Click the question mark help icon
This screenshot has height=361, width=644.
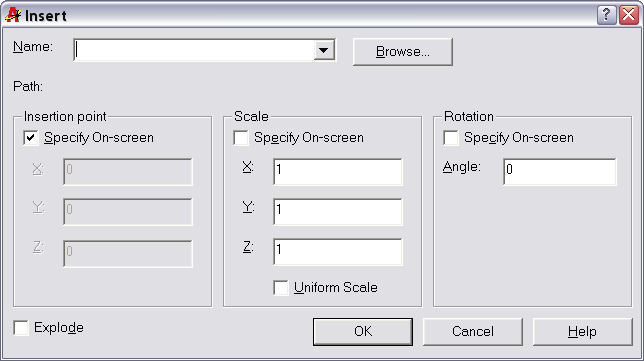point(606,16)
